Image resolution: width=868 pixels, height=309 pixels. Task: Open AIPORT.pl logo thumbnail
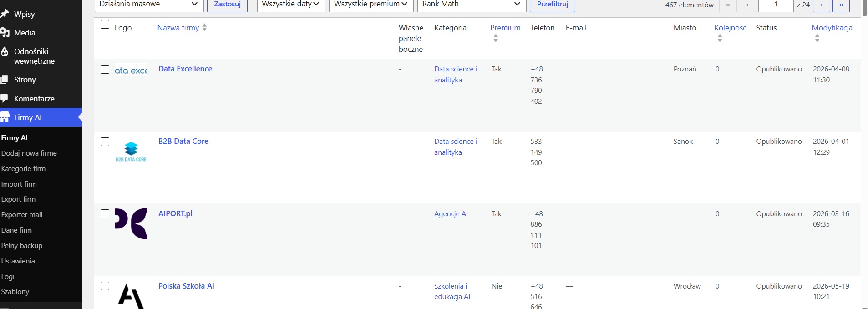(131, 223)
